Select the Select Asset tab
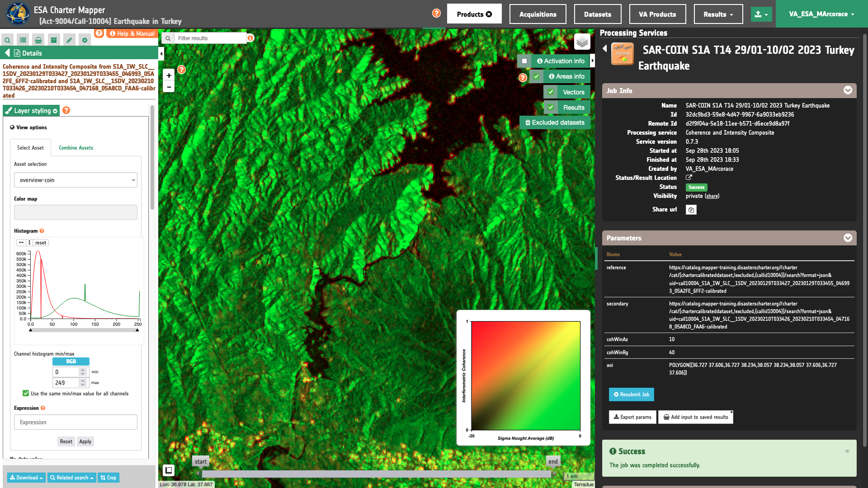 pyautogui.click(x=30, y=148)
